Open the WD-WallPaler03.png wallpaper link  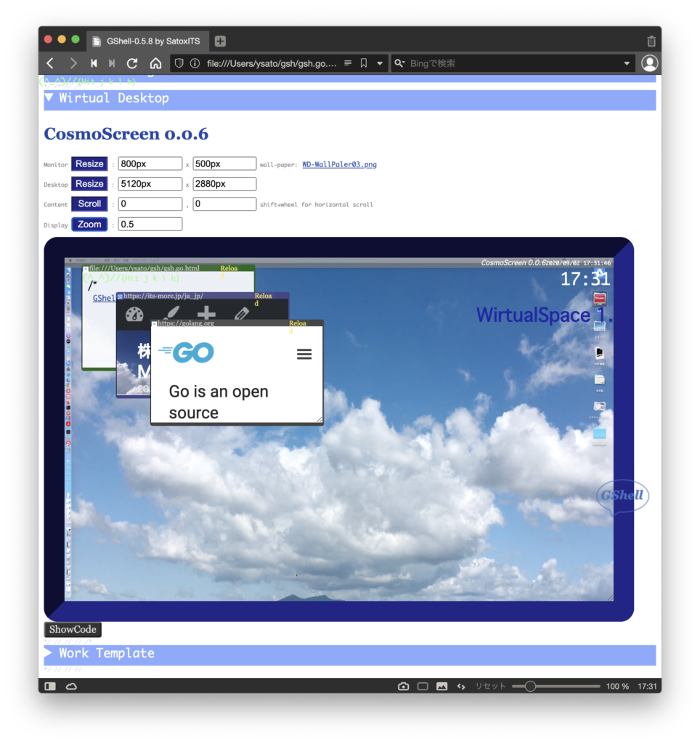339,165
